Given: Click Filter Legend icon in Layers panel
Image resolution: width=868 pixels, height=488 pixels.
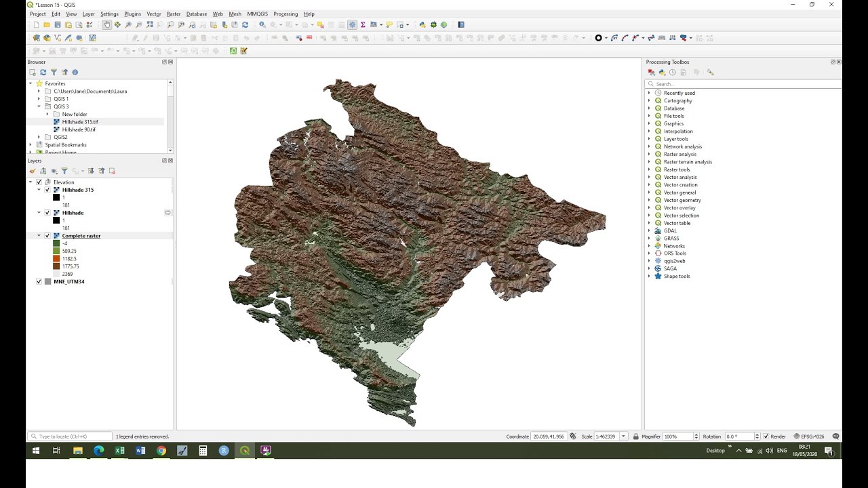Looking at the screenshot, I should click(x=64, y=171).
